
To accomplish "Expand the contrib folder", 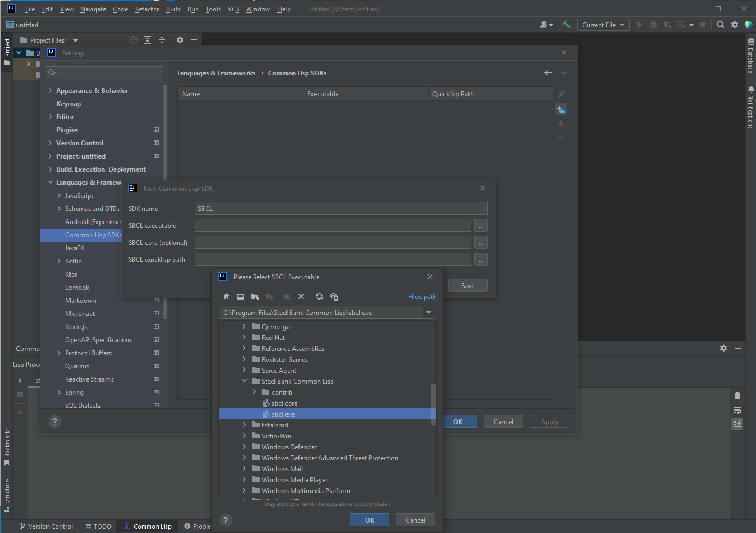I will coord(255,393).
